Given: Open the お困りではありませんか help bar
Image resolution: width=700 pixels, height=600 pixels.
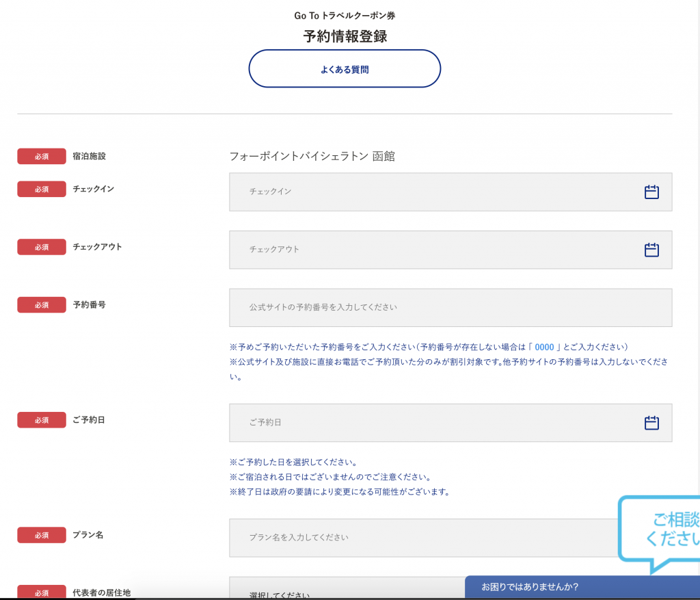Looking at the screenshot, I should 582,586.
